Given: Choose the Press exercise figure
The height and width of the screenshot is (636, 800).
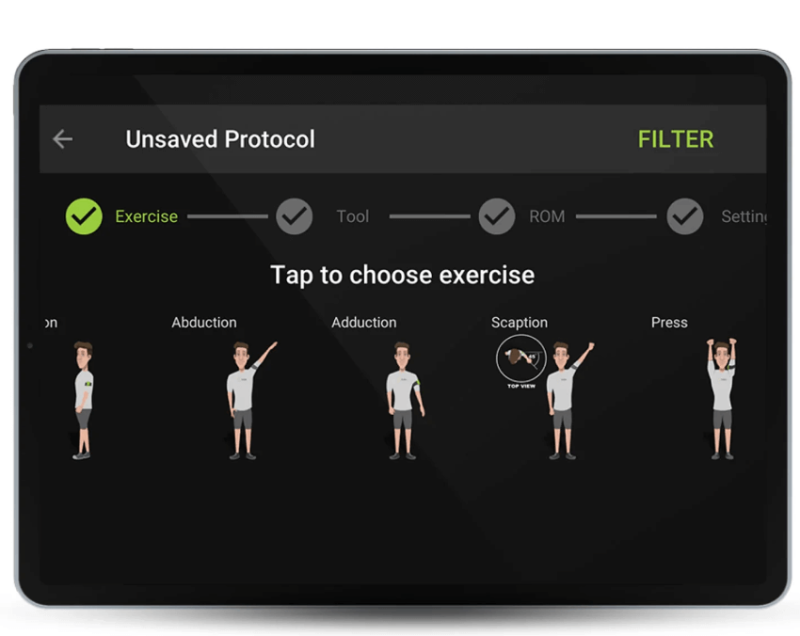Looking at the screenshot, I should tap(722, 399).
